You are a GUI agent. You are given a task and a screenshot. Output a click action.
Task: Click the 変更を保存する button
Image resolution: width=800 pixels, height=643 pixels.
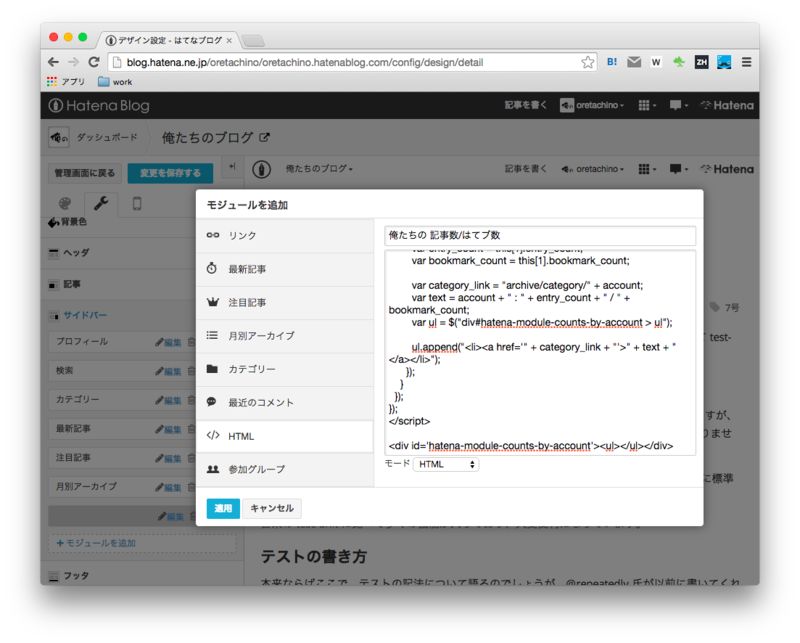[170, 173]
